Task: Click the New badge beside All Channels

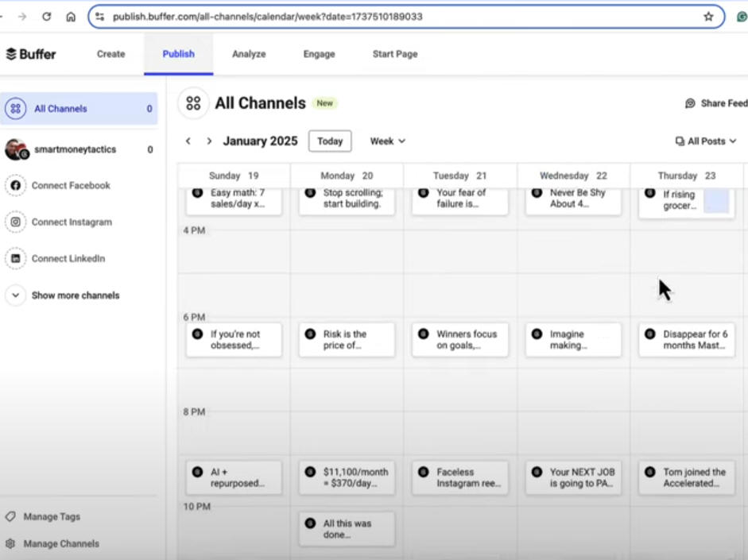Action: click(325, 103)
